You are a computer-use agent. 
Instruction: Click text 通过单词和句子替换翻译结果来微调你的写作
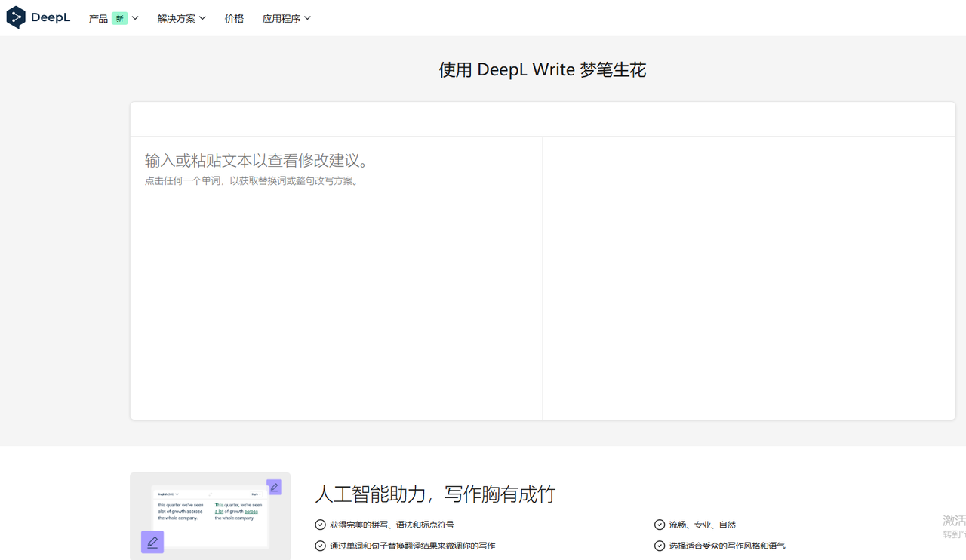coord(412,546)
